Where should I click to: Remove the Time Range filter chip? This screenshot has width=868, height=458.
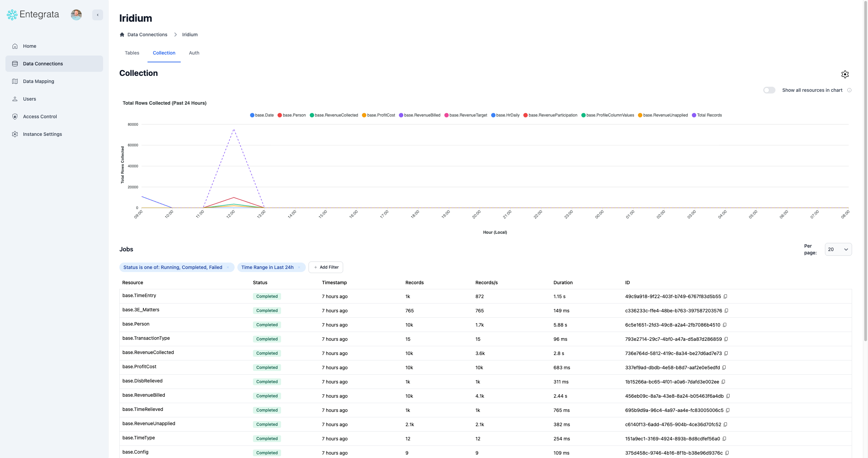[299, 267]
